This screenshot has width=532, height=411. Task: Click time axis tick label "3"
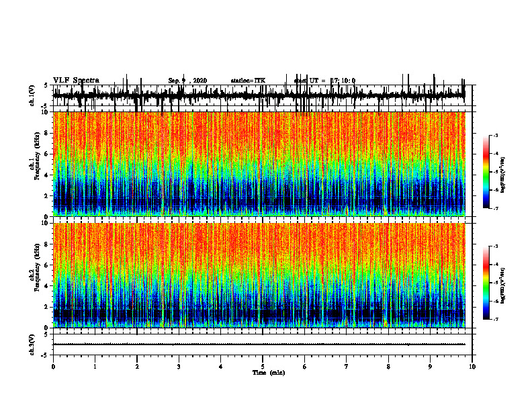[x=179, y=367]
